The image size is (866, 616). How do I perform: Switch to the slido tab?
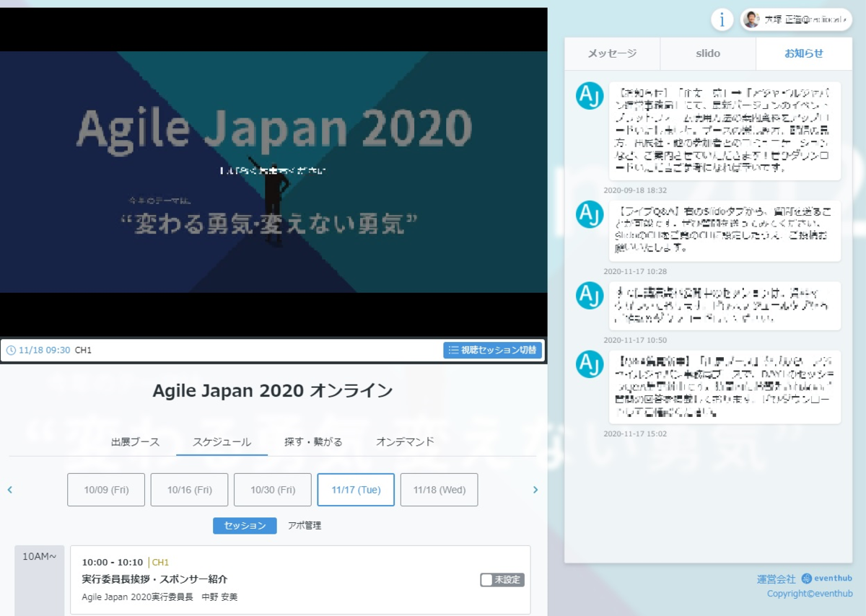coord(708,53)
